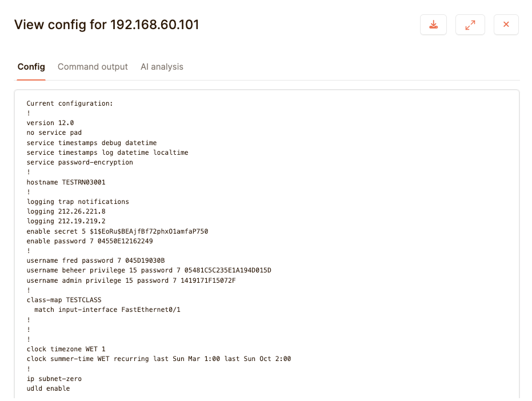The height and width of the screenshot is (401, 532).
Task: Download the config file
Action: 433,25
